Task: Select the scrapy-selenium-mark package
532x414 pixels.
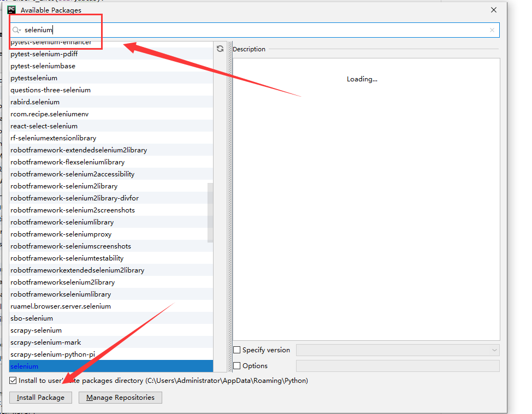Action: click(x=111, y=342)
